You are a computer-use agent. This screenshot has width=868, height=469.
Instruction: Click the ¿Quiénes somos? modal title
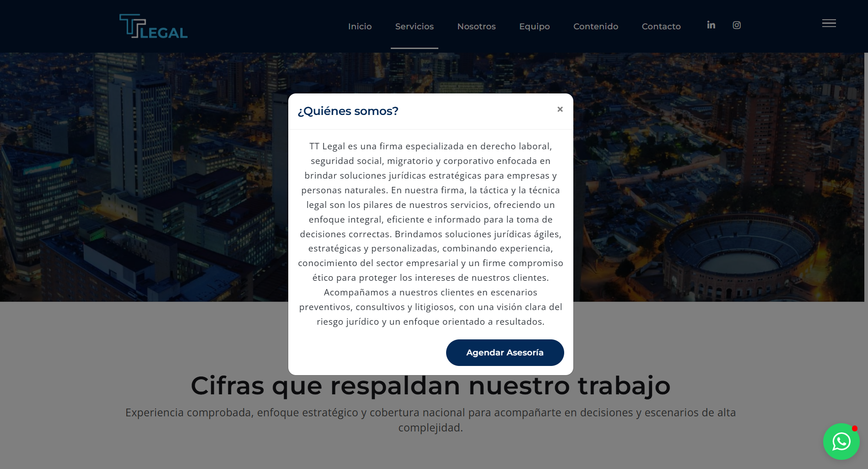pos(348,111)
